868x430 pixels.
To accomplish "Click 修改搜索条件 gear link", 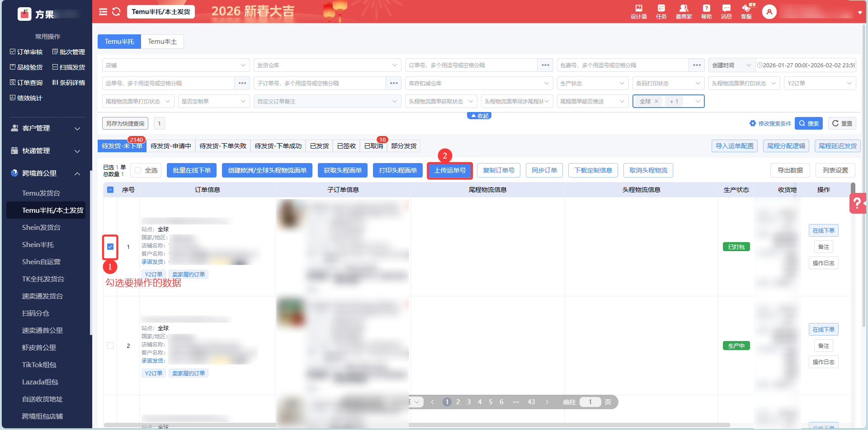I will [770, 123].
